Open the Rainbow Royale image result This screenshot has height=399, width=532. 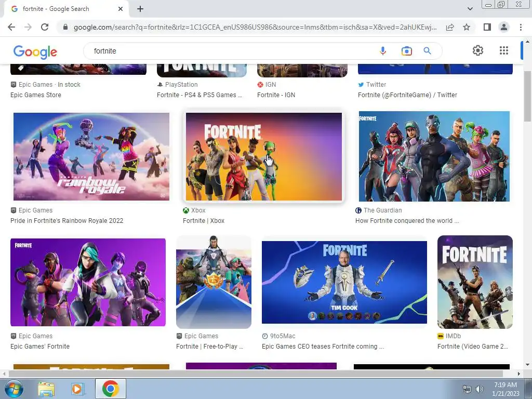(91, 156)
